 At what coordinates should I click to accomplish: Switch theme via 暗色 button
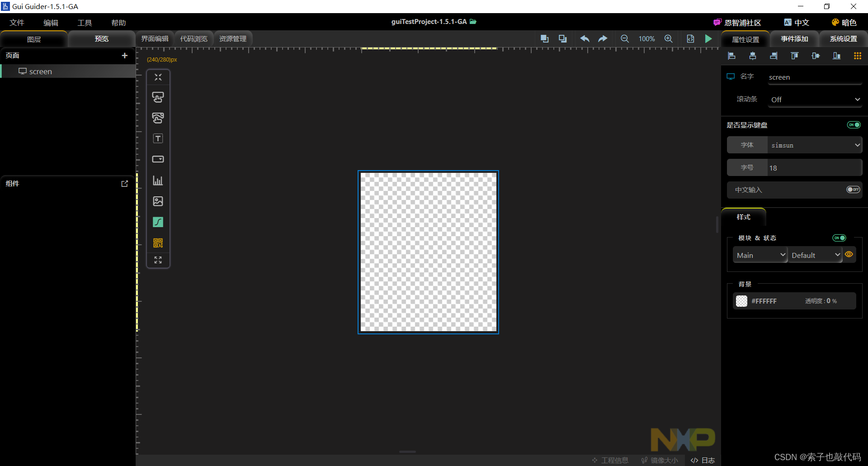[844, 23]
